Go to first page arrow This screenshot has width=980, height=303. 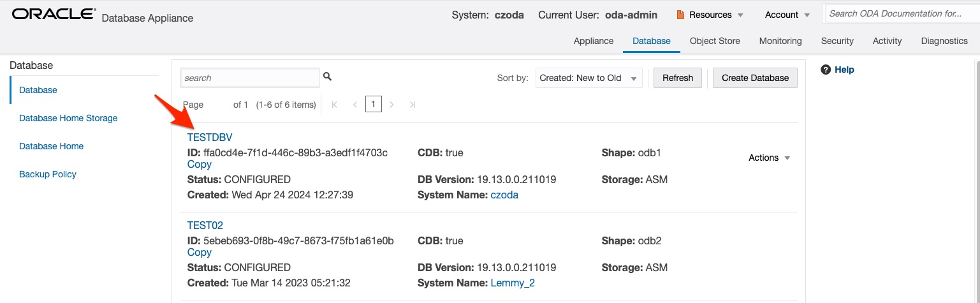coord(335,105)
